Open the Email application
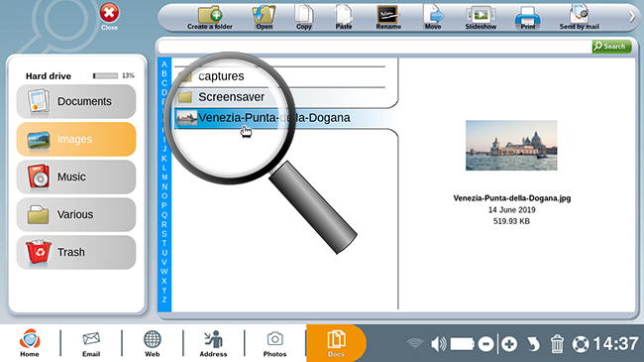 point(91,343)
